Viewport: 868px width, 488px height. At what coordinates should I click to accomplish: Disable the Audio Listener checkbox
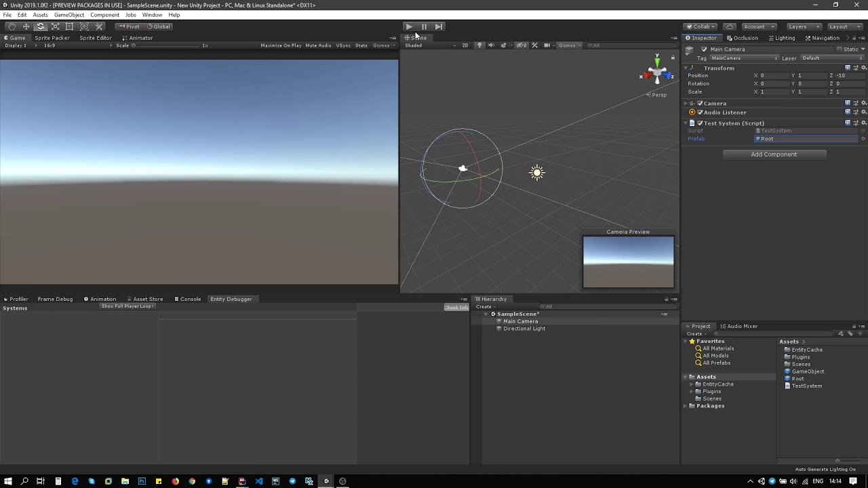pyautogui.click(x=700, y=112)
